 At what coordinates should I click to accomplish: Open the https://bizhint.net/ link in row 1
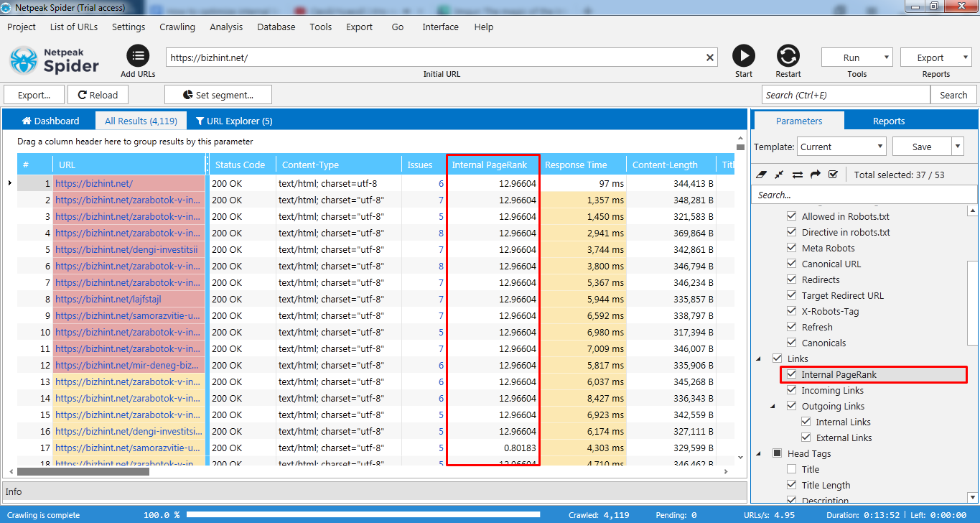point(94,183)
